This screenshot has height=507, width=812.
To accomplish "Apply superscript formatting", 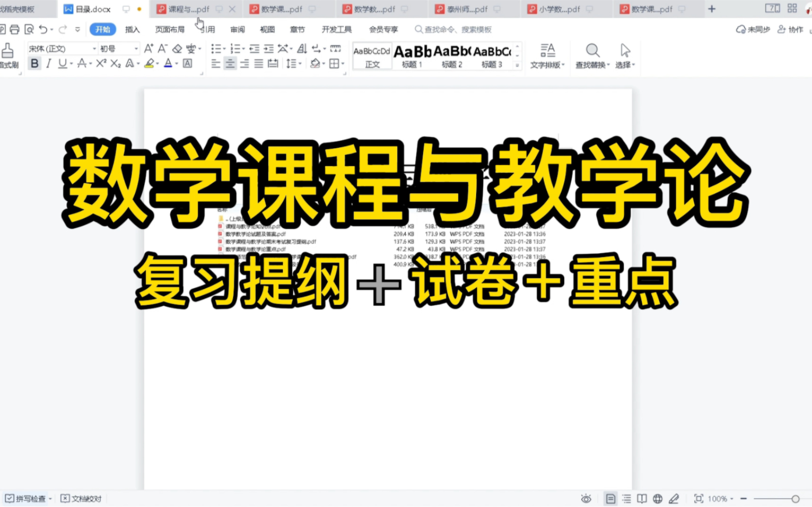I will coord(101,63).
